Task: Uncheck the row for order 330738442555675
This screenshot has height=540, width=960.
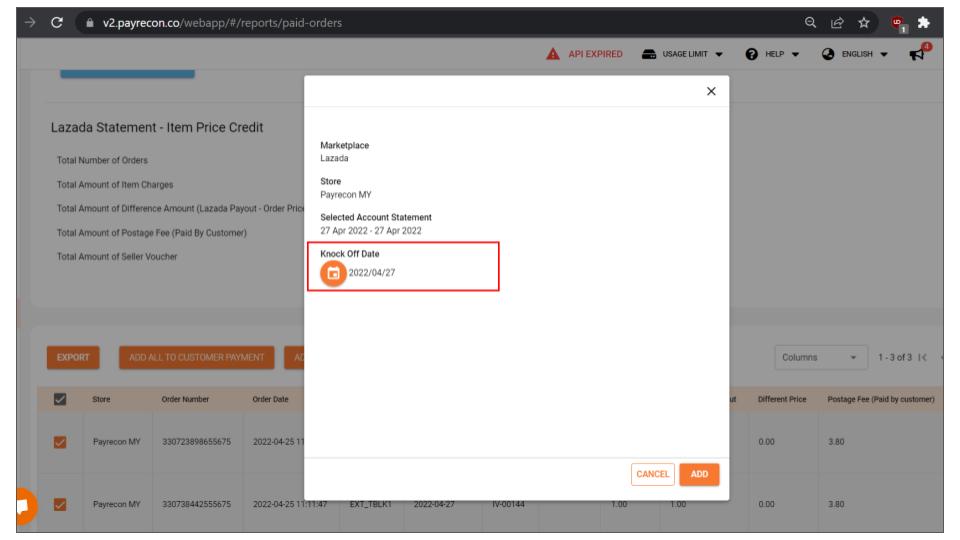Action: 60,504
